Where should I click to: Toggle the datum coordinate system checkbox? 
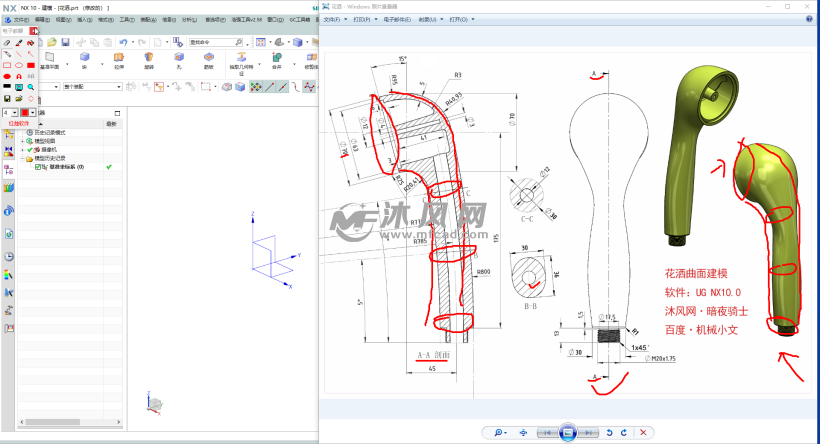(x=38, y=167)
